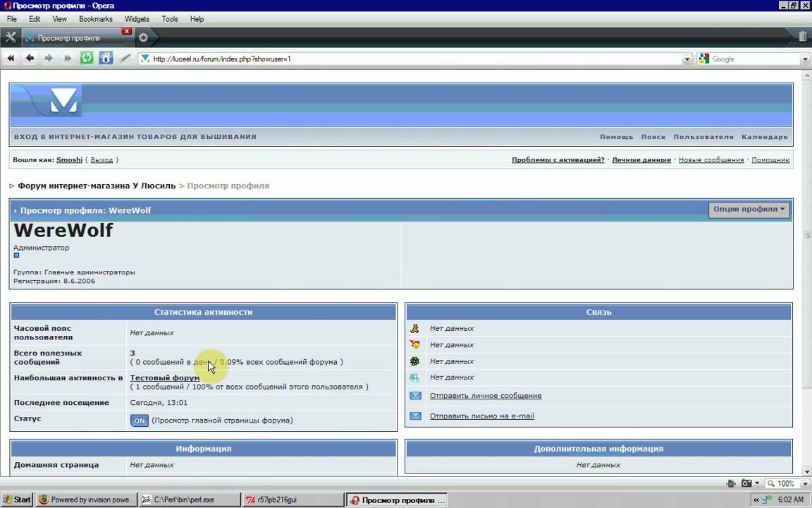
Task: Click the Выход logout link
Action: (x=101, y=159)
